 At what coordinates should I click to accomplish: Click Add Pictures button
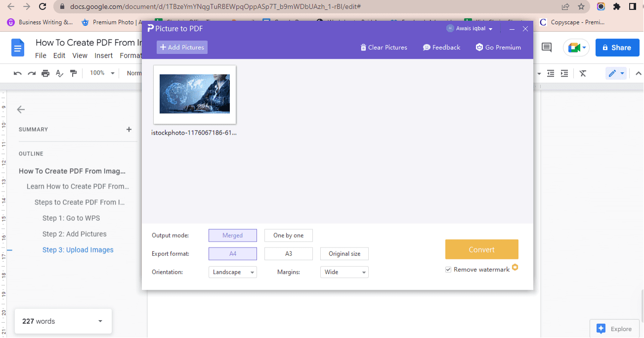coord(182,48)
